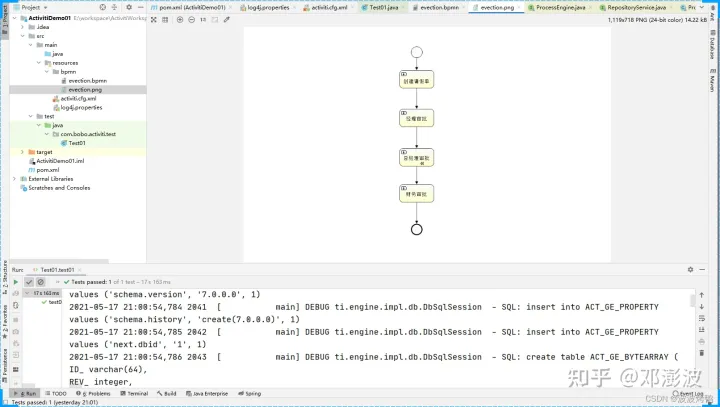Collapse the resources folder
720x407 pixels.
[x=39, y=63]
